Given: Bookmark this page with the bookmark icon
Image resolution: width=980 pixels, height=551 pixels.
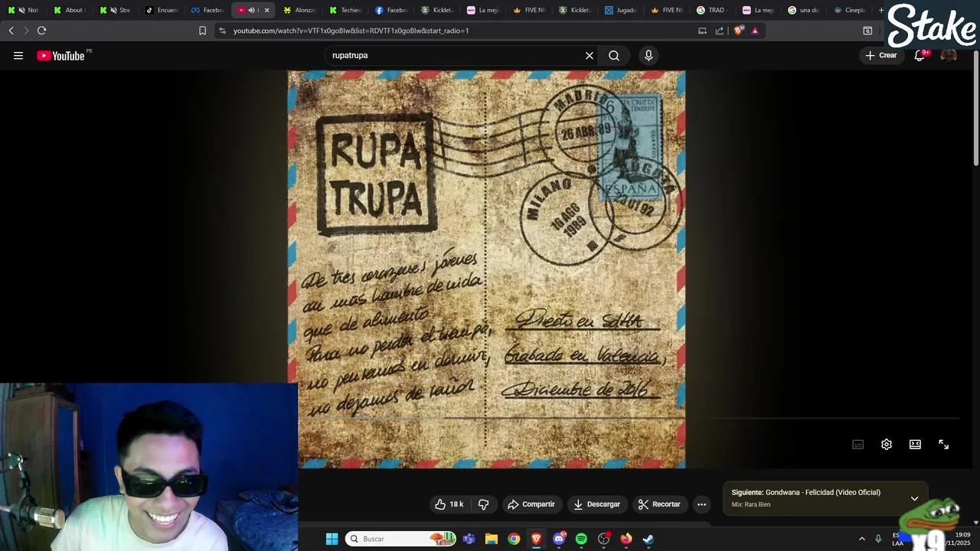Looking at the screenshot, I should (202, 31).
